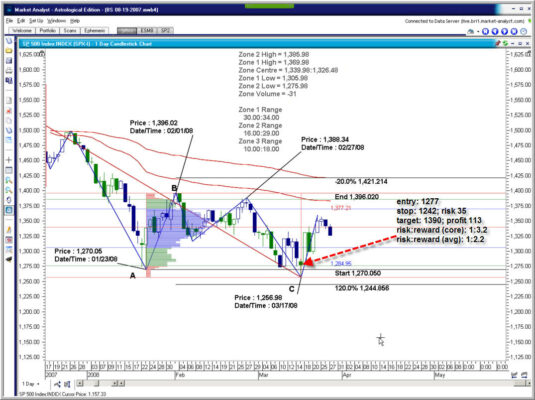535x400 pixels.
Task: Toggle the right price-axis scale lock
Action: (x=530, y=53)
